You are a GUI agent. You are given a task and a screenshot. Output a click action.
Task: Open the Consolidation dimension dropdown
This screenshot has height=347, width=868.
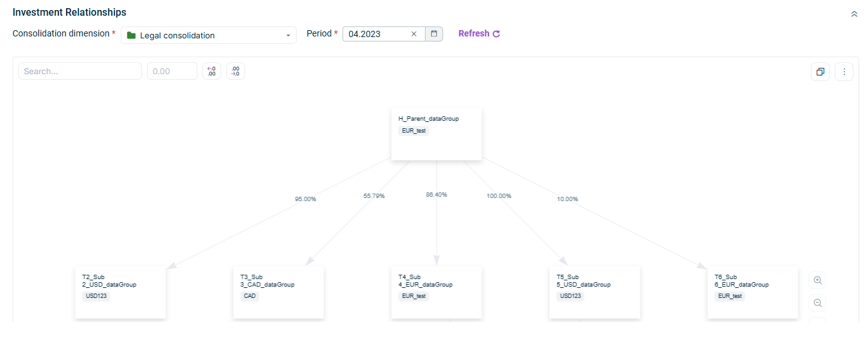pos(209,35)
